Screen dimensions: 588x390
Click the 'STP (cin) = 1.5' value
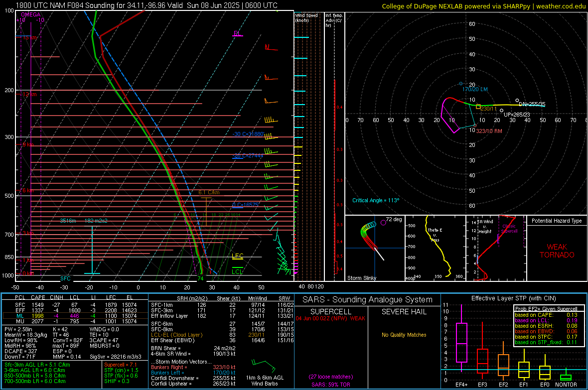click(x=121, y=370)
